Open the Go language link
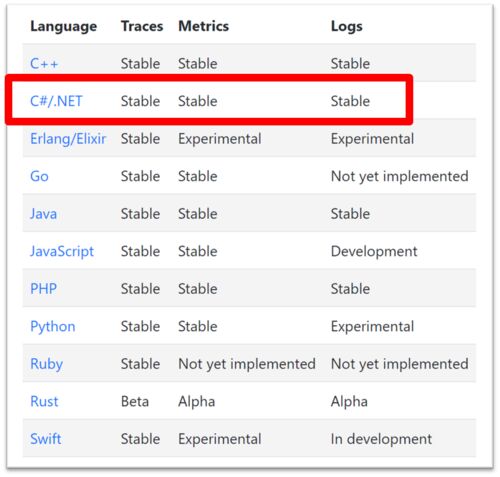 click(39, 176)
